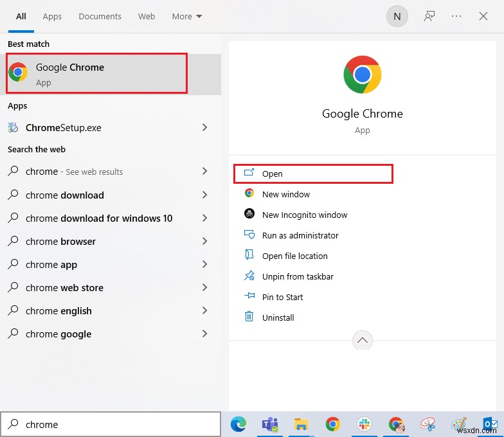Screen dimensions: 504x437
Task: Switch to the Apps tab
Action: pos(52,17)
